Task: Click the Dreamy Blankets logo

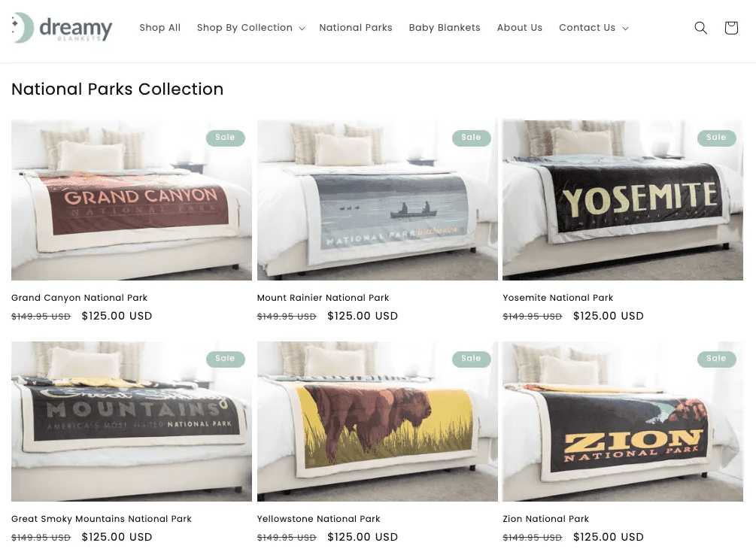Action: [62, 28]
